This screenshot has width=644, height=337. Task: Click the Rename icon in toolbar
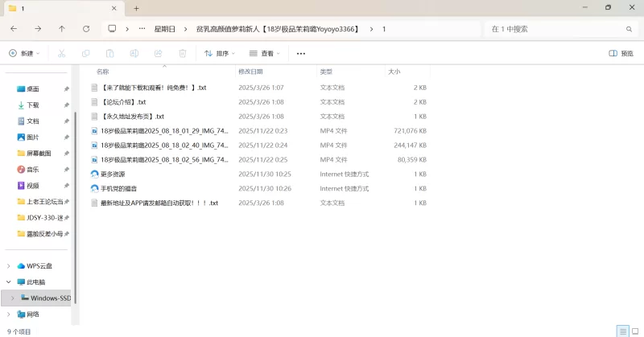click(134, 54)
